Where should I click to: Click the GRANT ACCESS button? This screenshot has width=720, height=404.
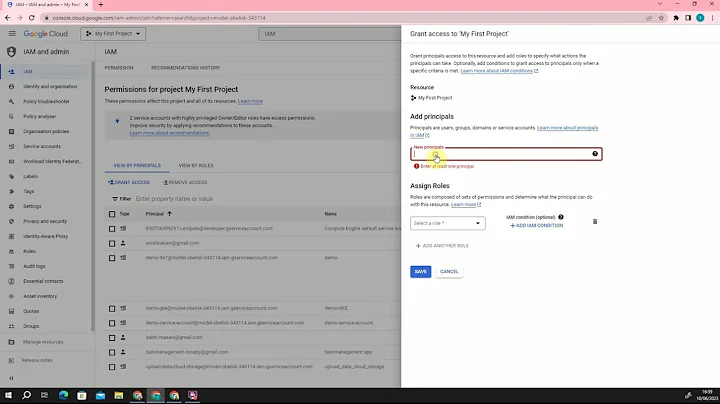pos(129,183)
